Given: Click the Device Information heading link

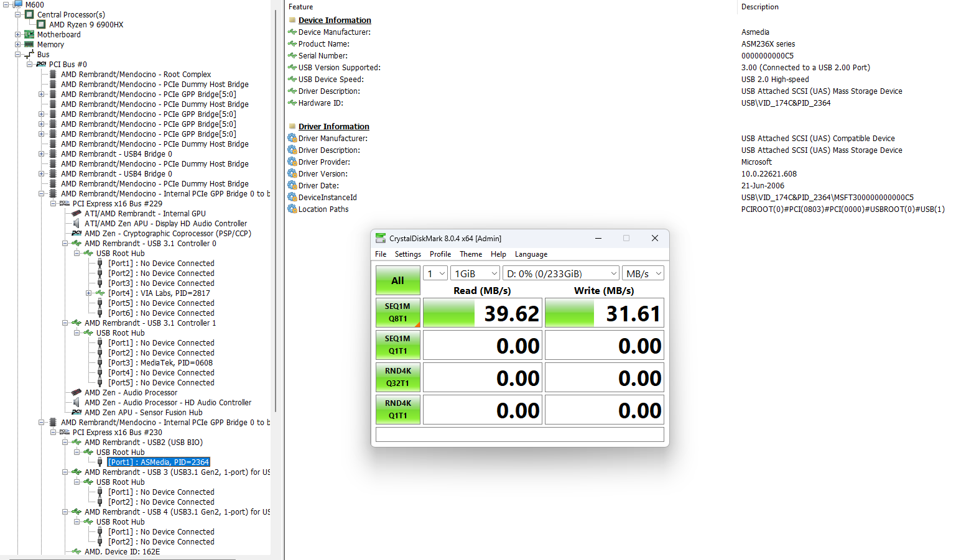Looking at the screenshot, I should [x=335, y=20].
